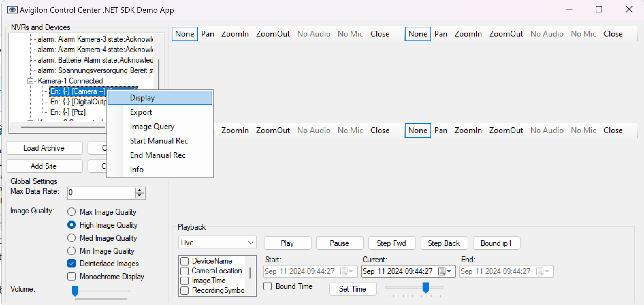This screenshot has width=644, height=305.
Task: Check the RecordingSymbo overlay checkbox
Action: [185, 291]
